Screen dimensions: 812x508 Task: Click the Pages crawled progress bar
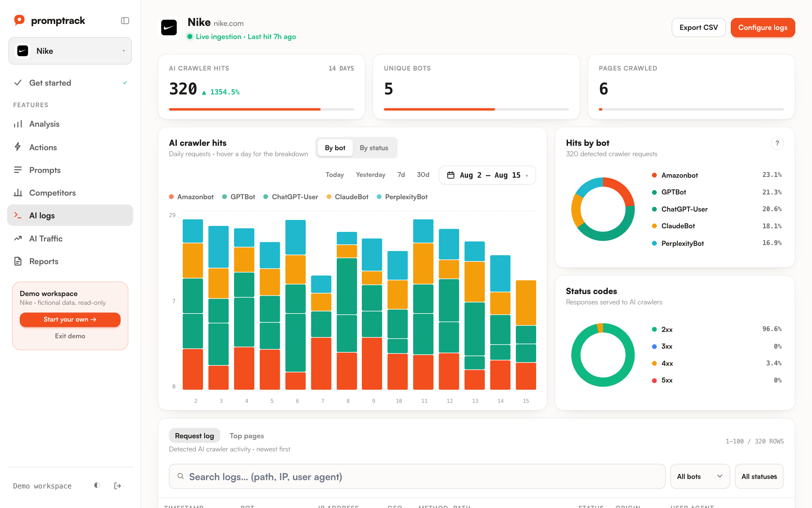(x=691, y=109)
